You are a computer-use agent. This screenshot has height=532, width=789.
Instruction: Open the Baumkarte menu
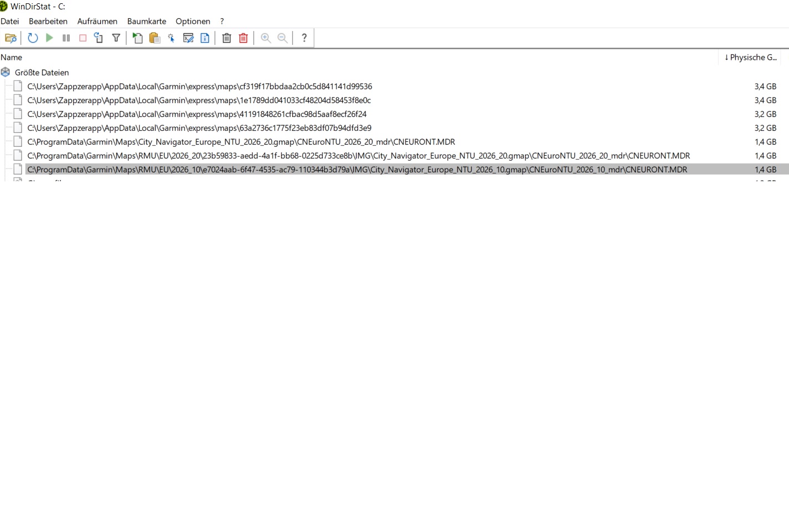coord(146,21)
